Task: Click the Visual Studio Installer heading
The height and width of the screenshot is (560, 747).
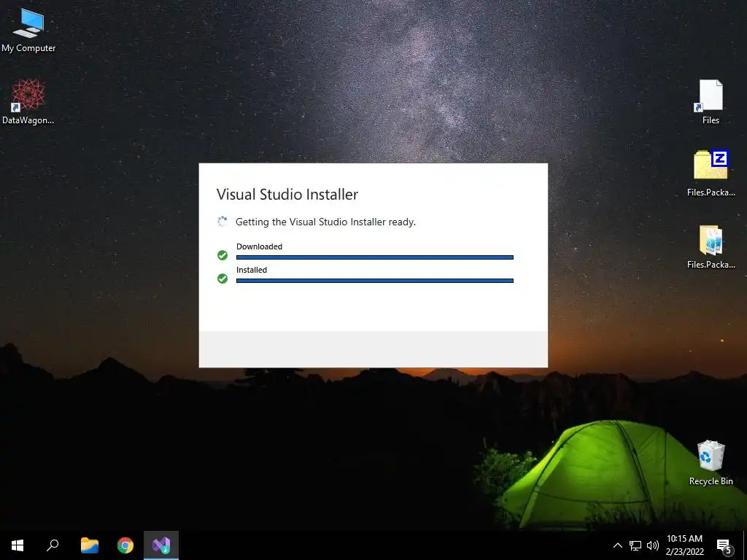Action: [x=287, y=194]
